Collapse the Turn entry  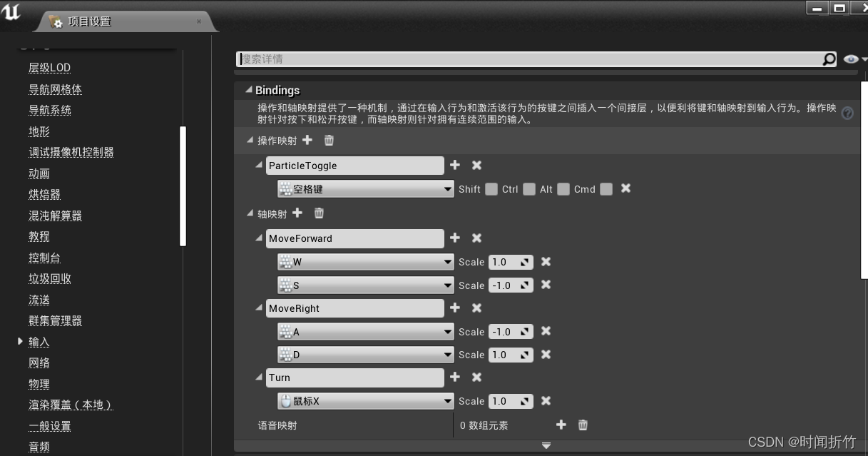click(260, 378)
